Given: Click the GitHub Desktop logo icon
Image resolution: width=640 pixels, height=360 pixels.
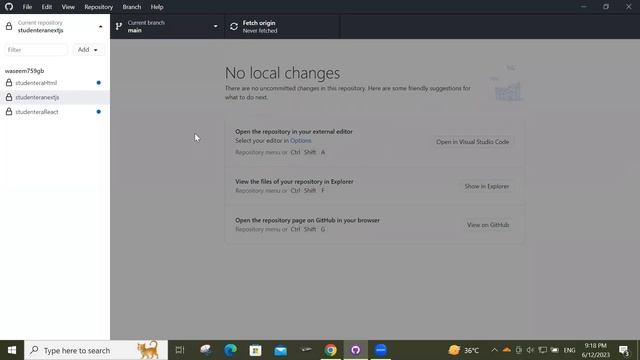Looking at the screenshot, I should (x=9, y=7).
